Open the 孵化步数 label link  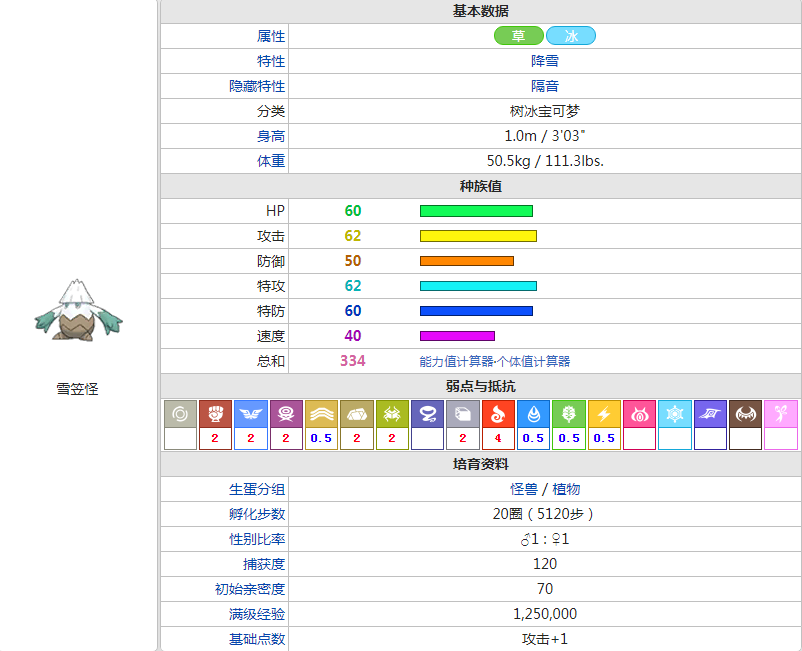(x=257, y=514)
